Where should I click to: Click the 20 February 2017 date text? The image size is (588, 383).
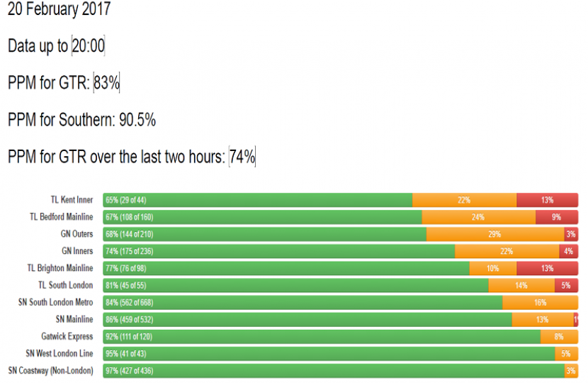(59, 10)
